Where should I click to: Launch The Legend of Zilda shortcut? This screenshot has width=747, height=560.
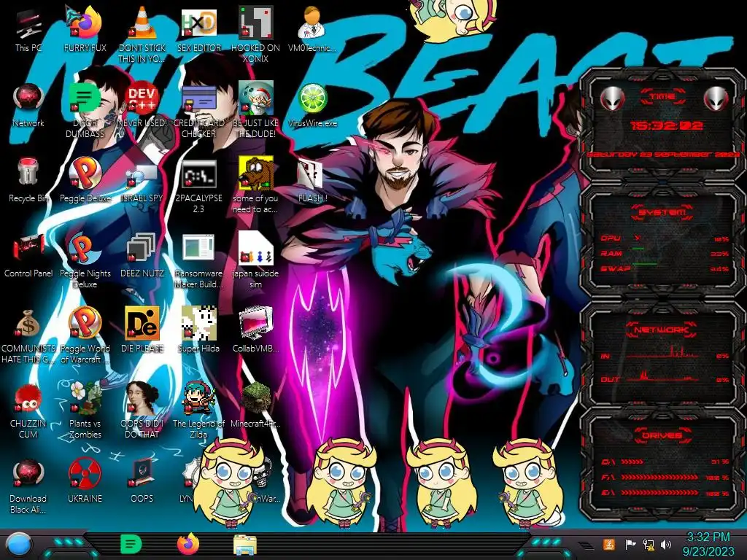[198, 411]
